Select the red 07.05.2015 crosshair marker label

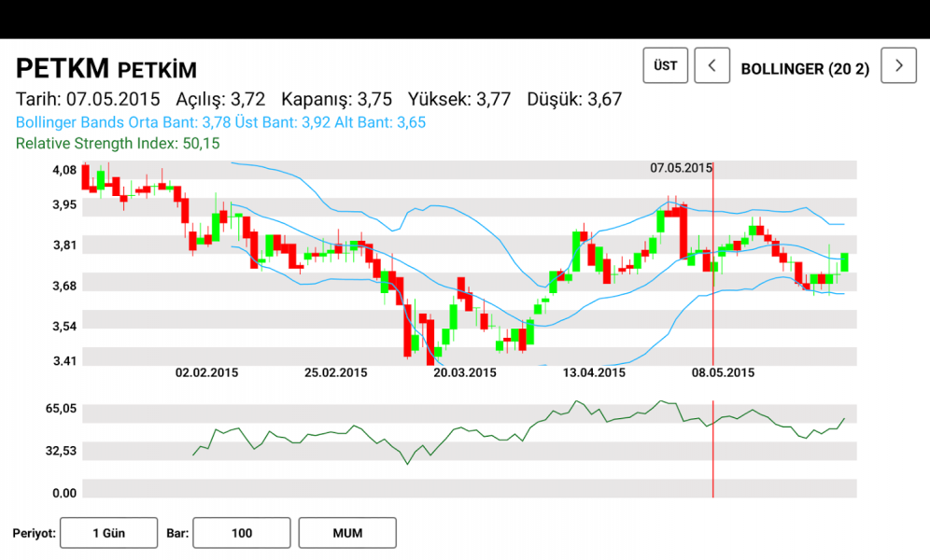click(681, 168)
